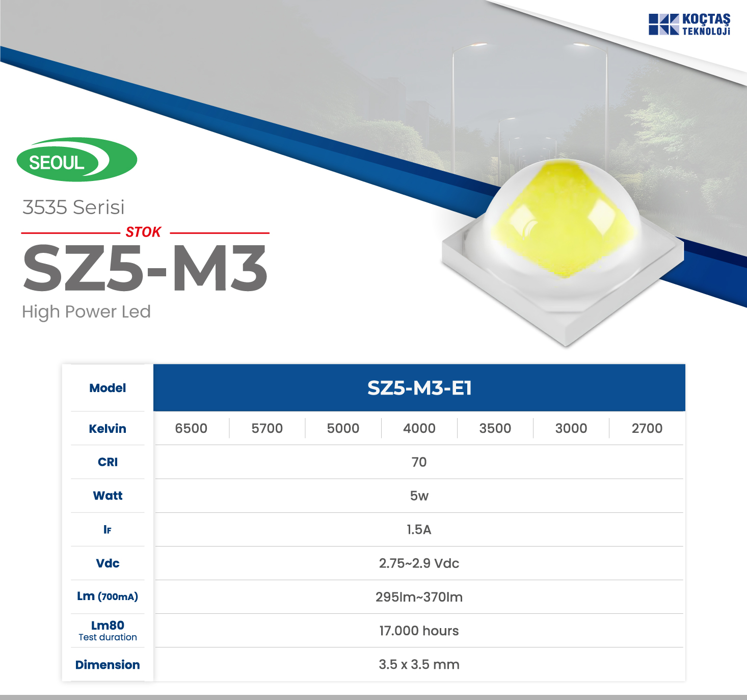The width and height of the screenshot is (747, 700).
Task: Click the 'Lm80' row label
Action: pyautogui.click(x=108, y=626)
